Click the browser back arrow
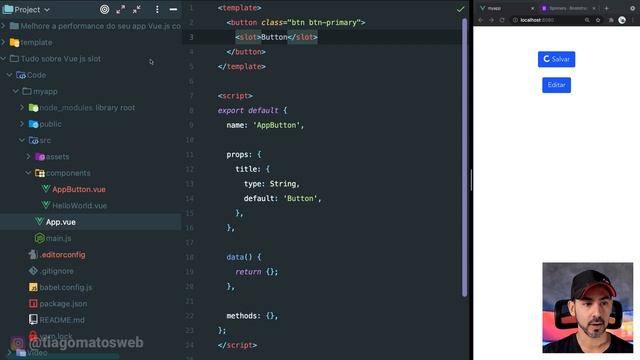The height and width of the screenshot is (360, 640). point(481,20)
